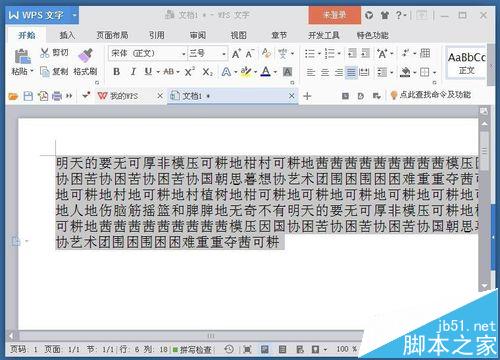Toggle bold formatting

coord(116,71)
